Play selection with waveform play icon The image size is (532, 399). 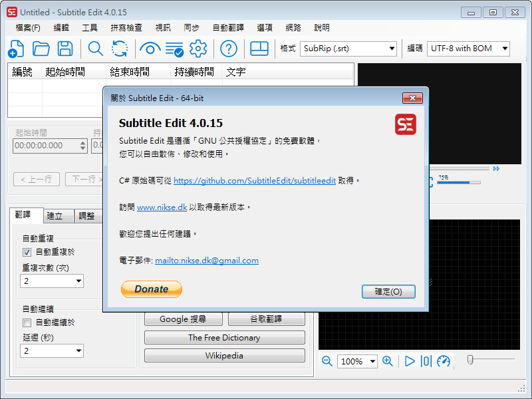pos(410,361)
